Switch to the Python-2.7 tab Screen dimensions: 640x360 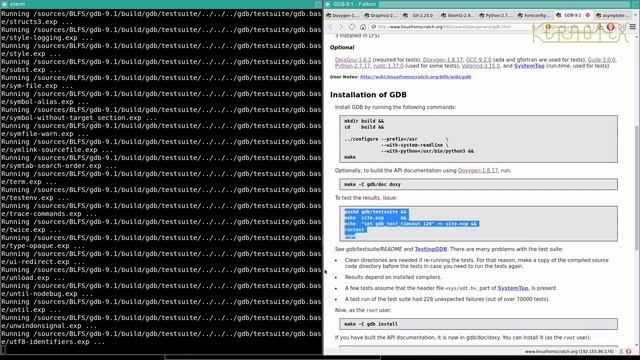coord(495,16)
